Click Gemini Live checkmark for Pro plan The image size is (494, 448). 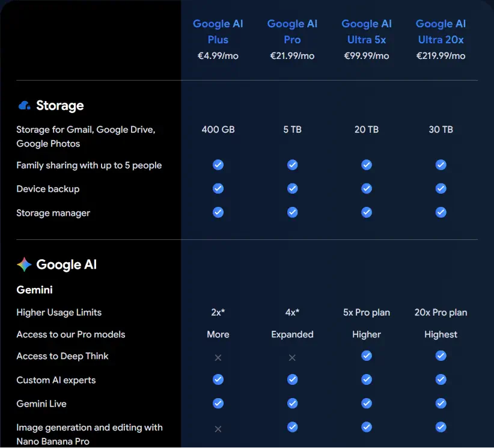[292, 404]
